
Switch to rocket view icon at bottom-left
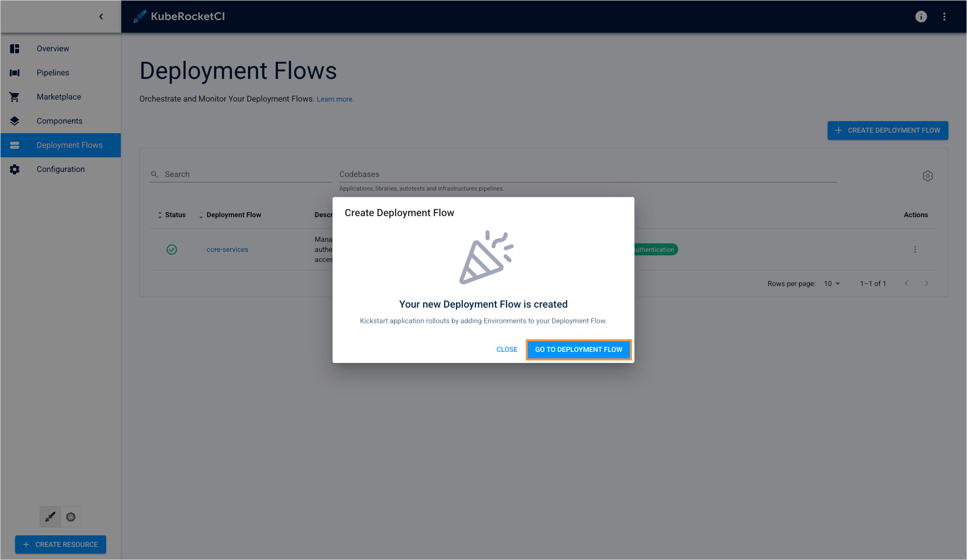click(x=50, y=517)
